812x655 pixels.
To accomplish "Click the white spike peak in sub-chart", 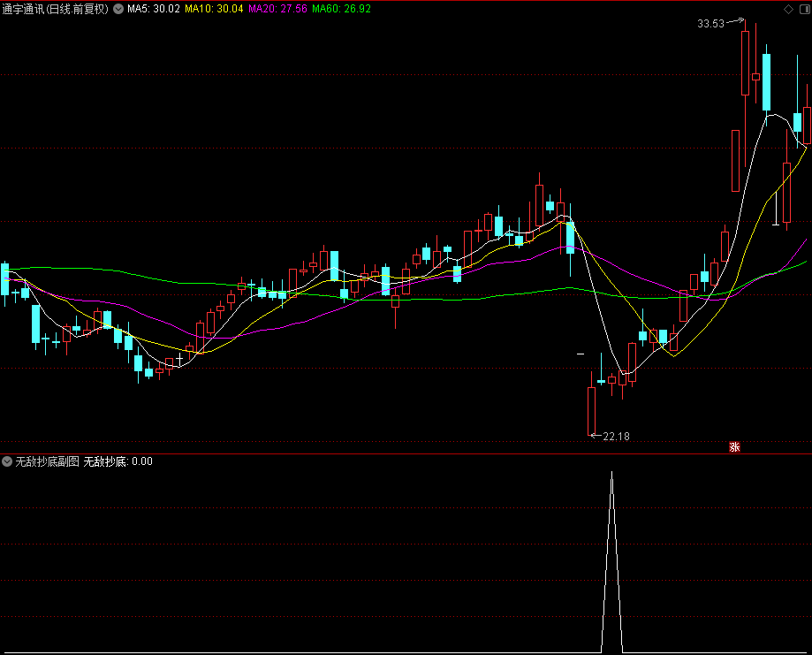I will click(611, 473).
